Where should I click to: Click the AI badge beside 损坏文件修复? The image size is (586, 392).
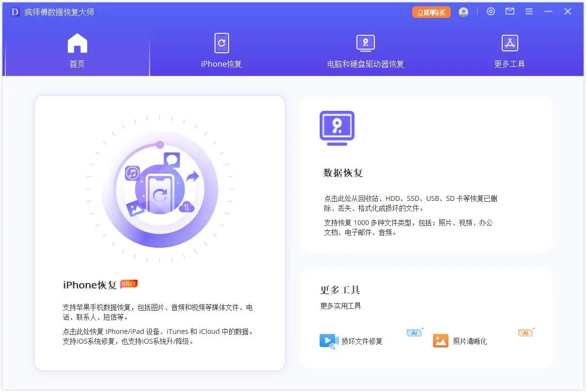point(414,333)
